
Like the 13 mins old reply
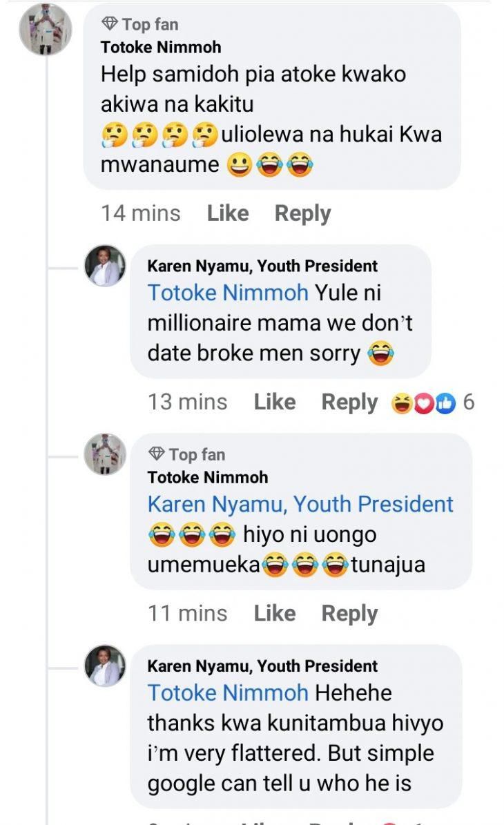coord(274,402)
